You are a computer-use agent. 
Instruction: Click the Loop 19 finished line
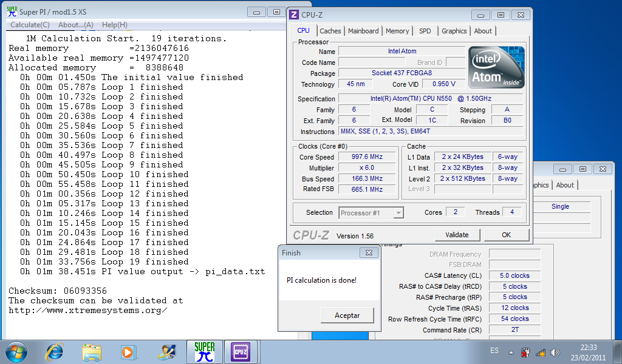pos(104,262)
